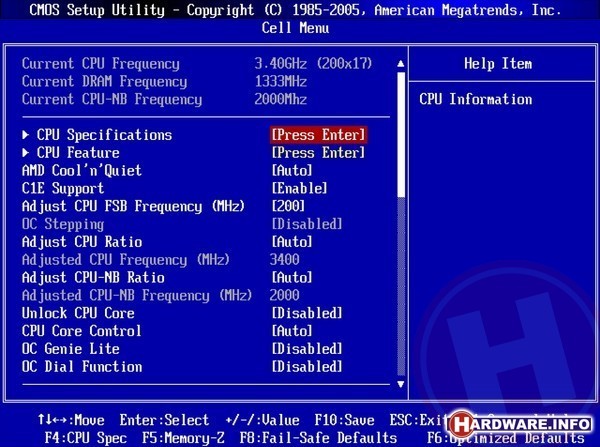Select the Unlock CPU Core label
The image size is (600, 447).
pyautogui.click(x=78, y=313)
